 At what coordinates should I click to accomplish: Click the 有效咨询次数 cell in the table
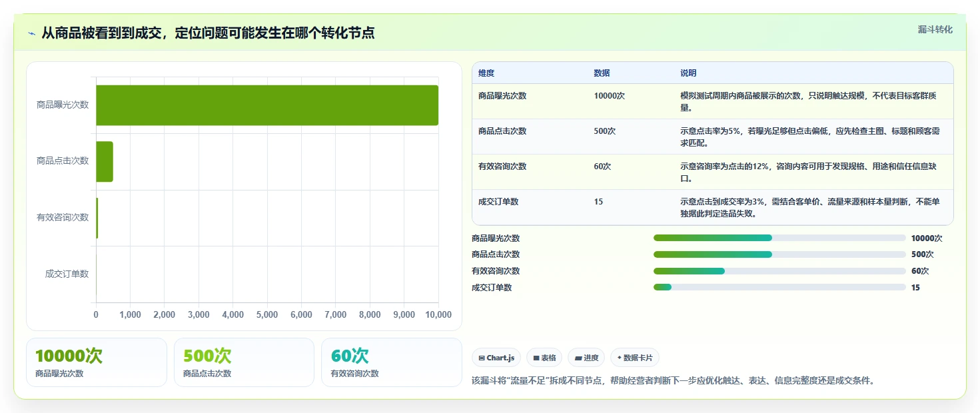[x=502, y=167]
